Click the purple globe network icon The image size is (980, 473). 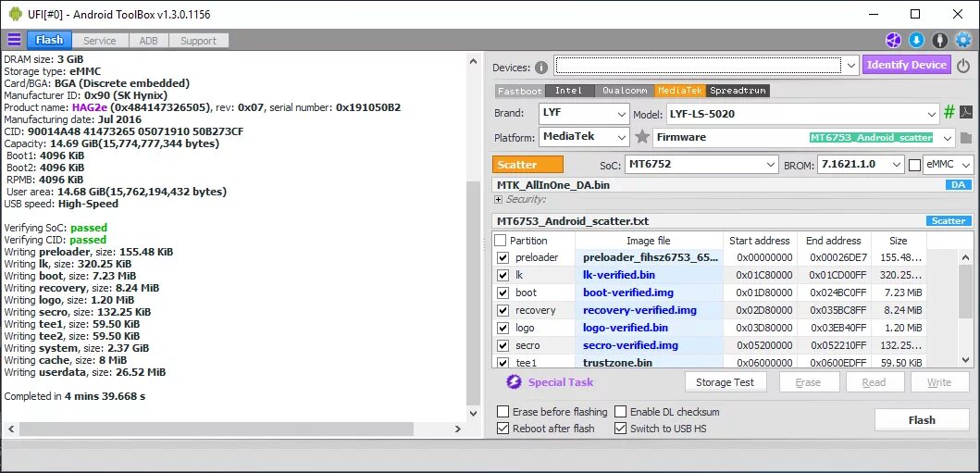(x=893, y=41)
